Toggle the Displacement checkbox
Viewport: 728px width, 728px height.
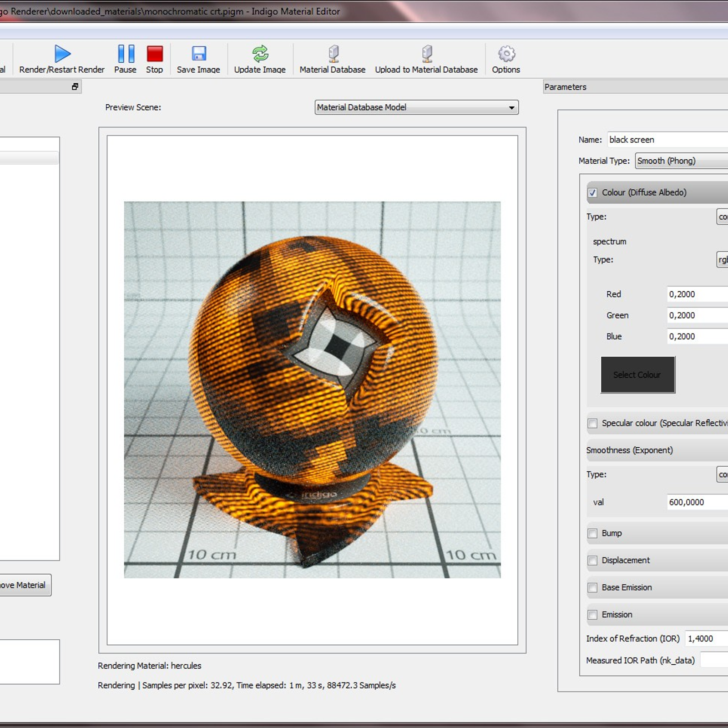(x=592, y=561)
